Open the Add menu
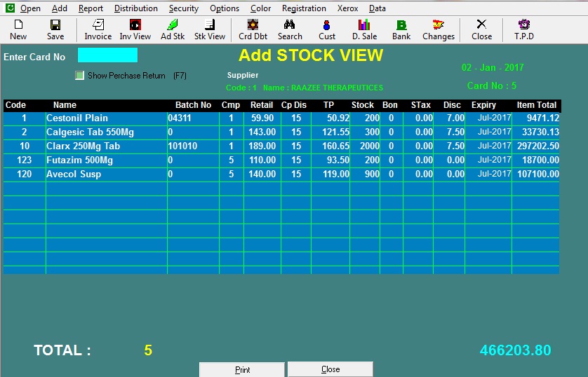The width and height of the screenshot is (588, 377). [x=60, y=8]
